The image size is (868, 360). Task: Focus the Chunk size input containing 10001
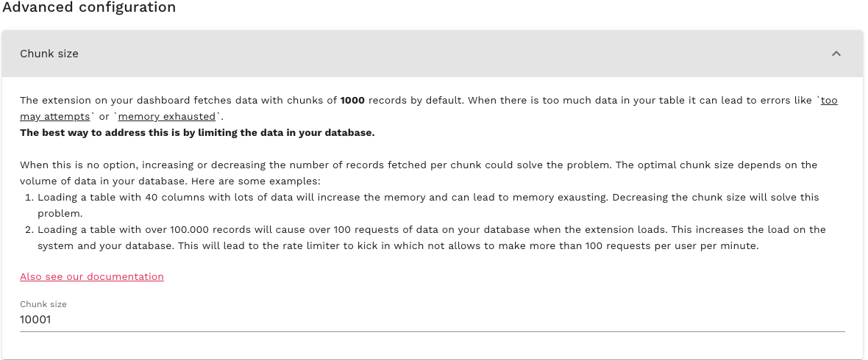[432, 320]
